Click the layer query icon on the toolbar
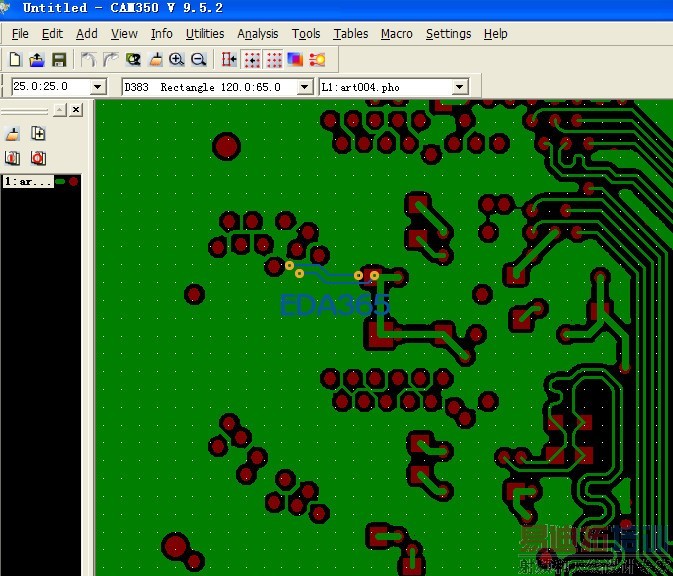673x576 pixels. (x=133, y=59)
